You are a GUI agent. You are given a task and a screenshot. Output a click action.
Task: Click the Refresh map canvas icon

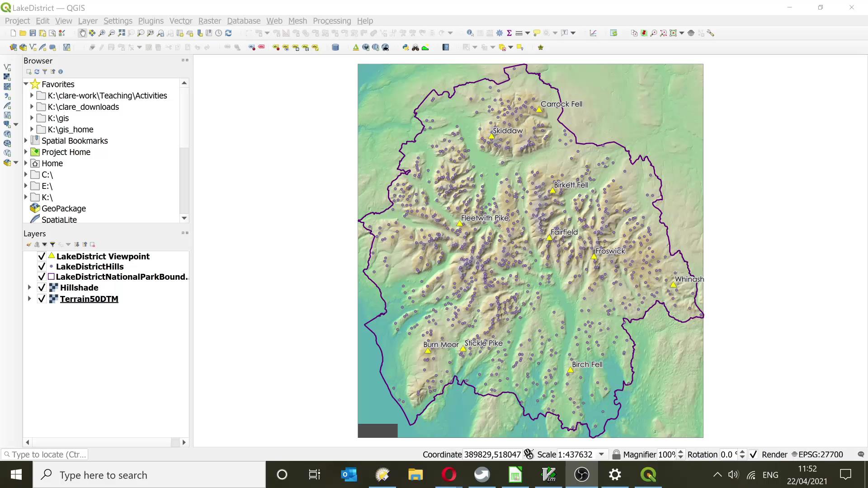[x=228, y=33]
